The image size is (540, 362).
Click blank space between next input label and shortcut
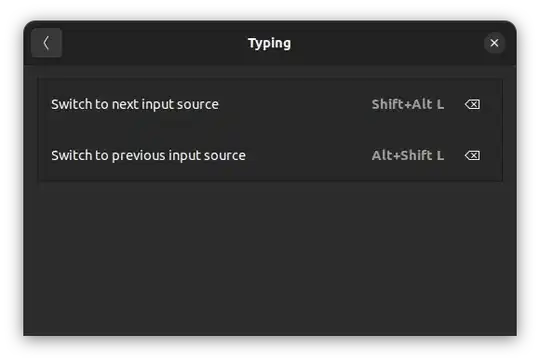click(294, 104)
